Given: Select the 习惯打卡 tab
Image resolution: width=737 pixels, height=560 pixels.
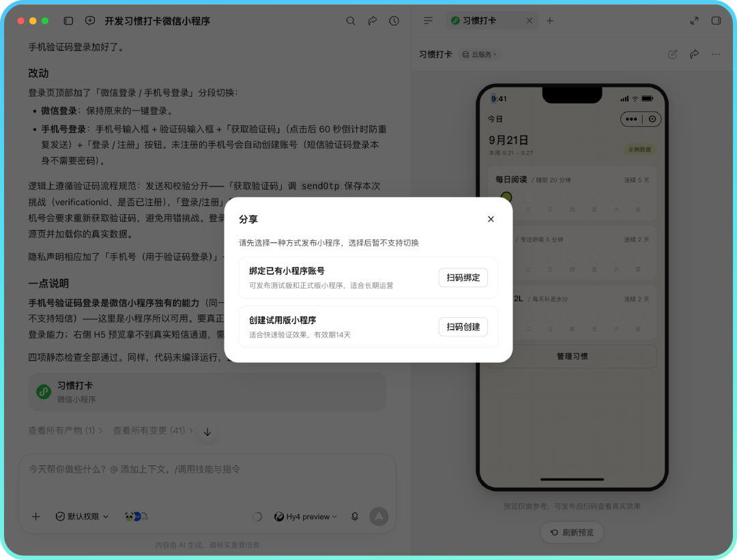Looking at the screenshot, I should coord(491,20).
